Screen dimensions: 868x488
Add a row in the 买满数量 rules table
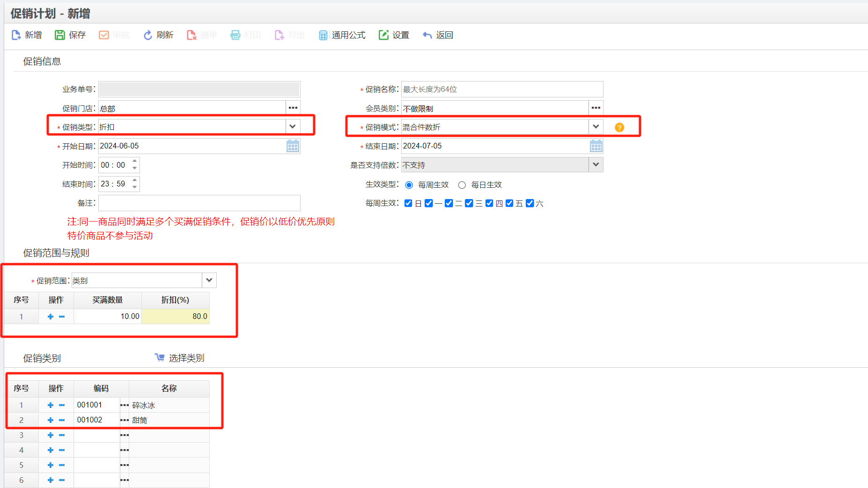[51, 317]
